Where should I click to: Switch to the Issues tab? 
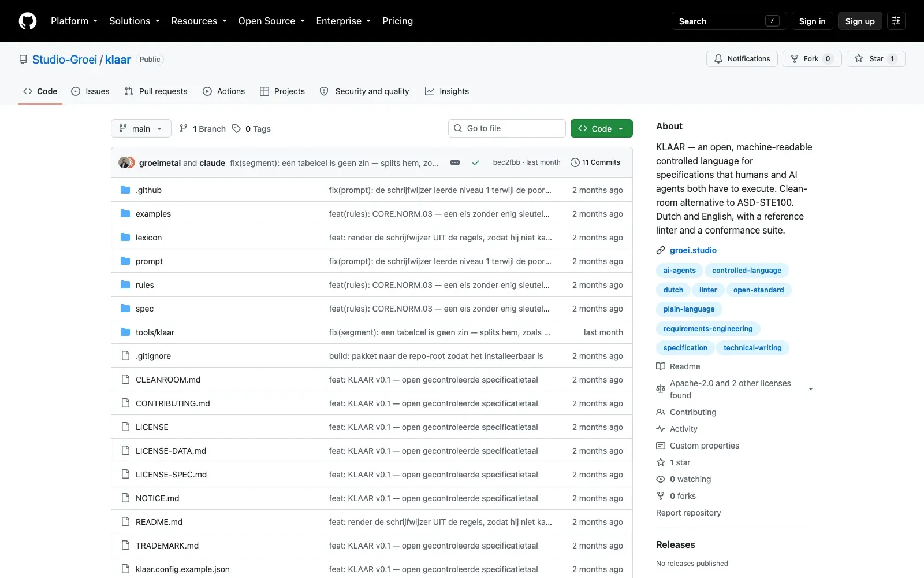(x=90, y=91)
